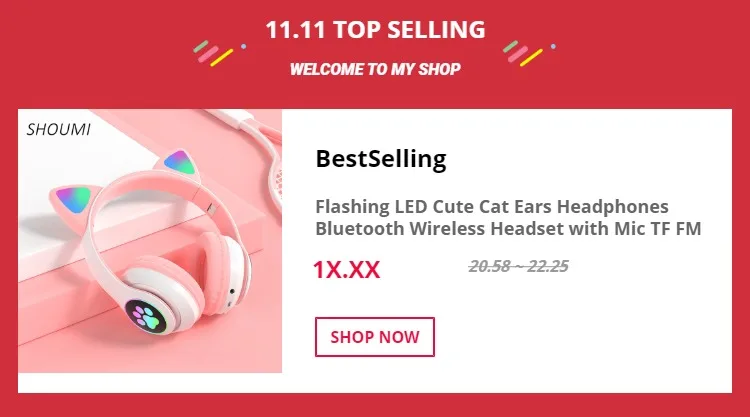Viewport: 750px width, 417px height.
Task: Click the 11.11 TOP SELLING banner title
Action: pyautogui.click(x=375, y=30)
